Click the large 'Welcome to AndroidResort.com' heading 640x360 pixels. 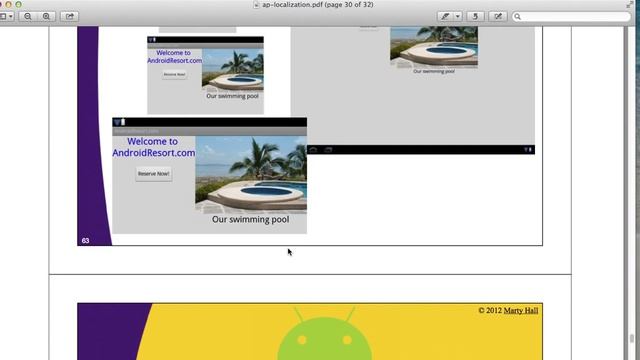(x=153, y=147)
